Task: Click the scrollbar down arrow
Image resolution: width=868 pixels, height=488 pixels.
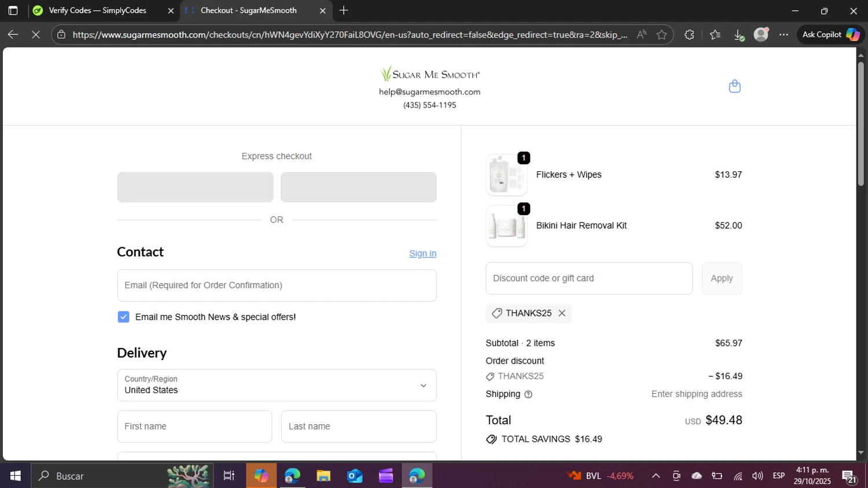Action: pos(861,453)
